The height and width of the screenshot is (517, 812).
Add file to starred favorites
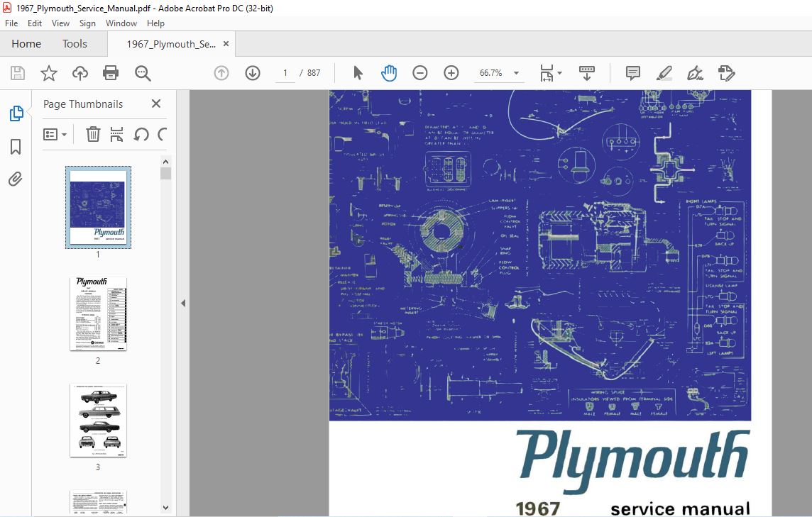(x=49, y=73)
